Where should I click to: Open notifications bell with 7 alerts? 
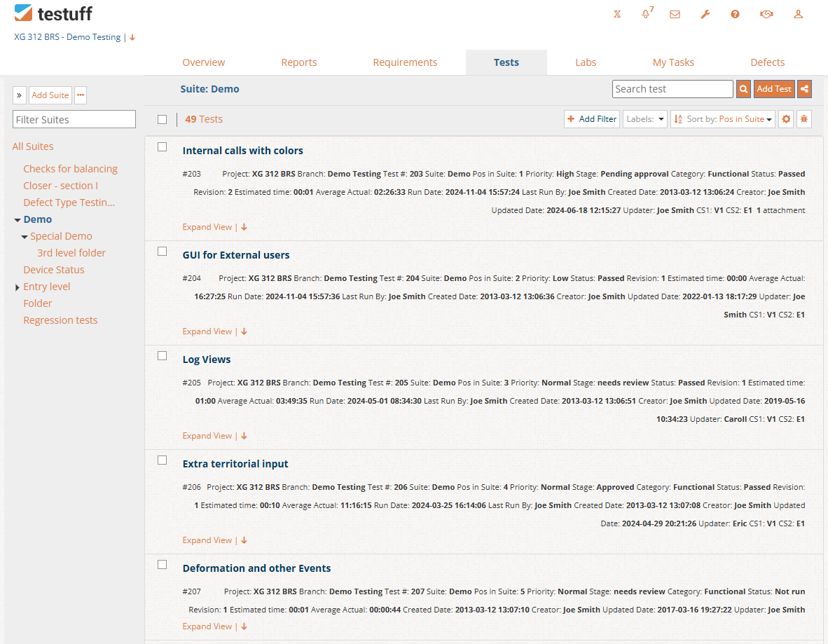(x=647, y=13)
